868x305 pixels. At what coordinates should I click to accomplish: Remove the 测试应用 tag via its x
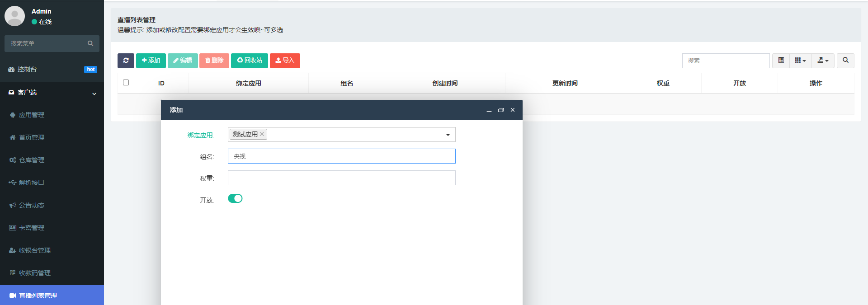click(262, 134)
